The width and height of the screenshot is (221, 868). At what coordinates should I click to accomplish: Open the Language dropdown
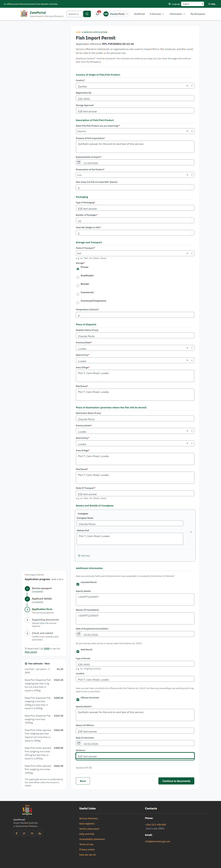[x=193, y=4]
